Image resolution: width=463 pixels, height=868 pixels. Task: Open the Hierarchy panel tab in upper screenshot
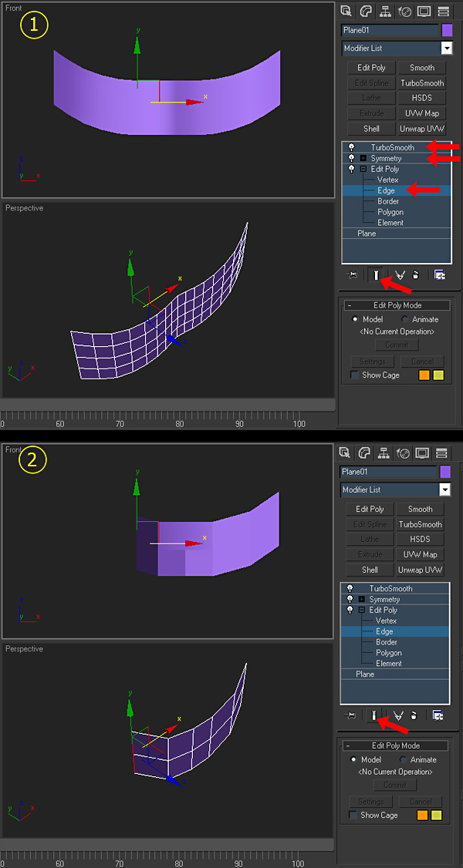[384, 11]
